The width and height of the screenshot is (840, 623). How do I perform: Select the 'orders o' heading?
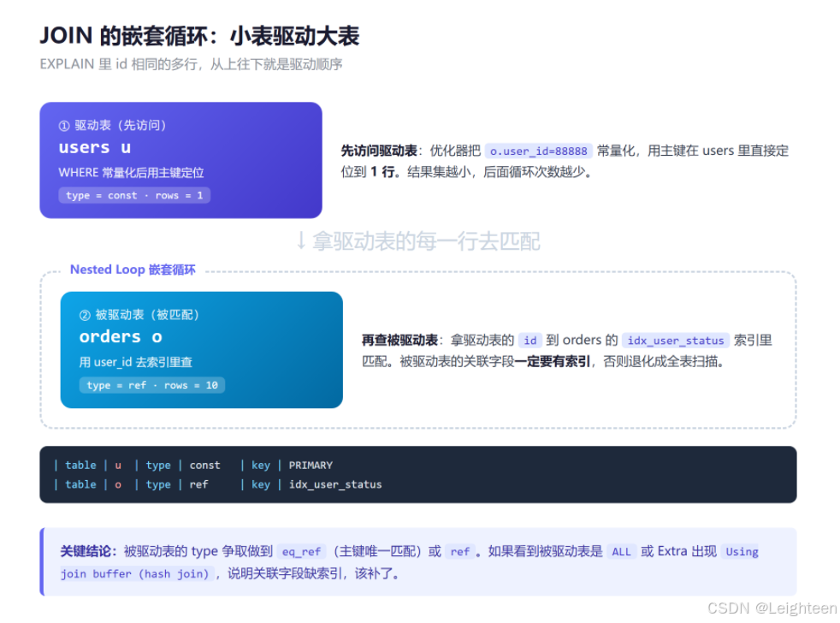pyautogui.click(x=121, y=336)
